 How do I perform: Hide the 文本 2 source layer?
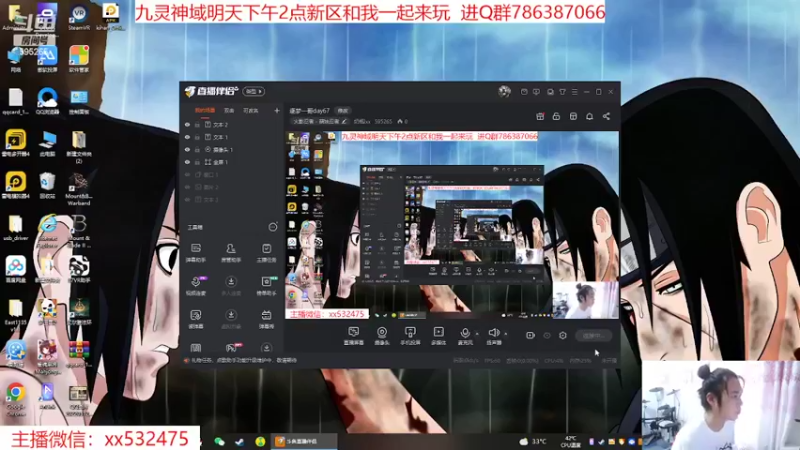(x=187, y=124)
